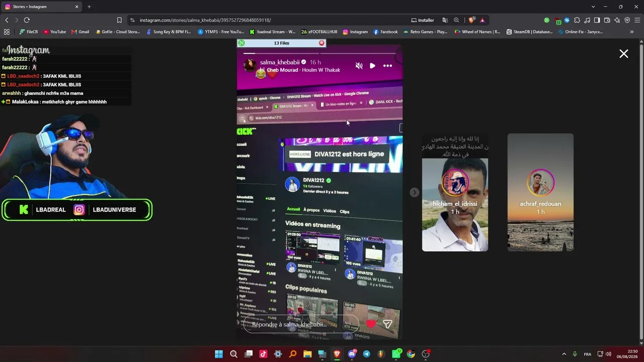Open the story options three-dot menu
The height and width of the screenshot is (362, 644).
pyautogui.click(x=387, y=65)
